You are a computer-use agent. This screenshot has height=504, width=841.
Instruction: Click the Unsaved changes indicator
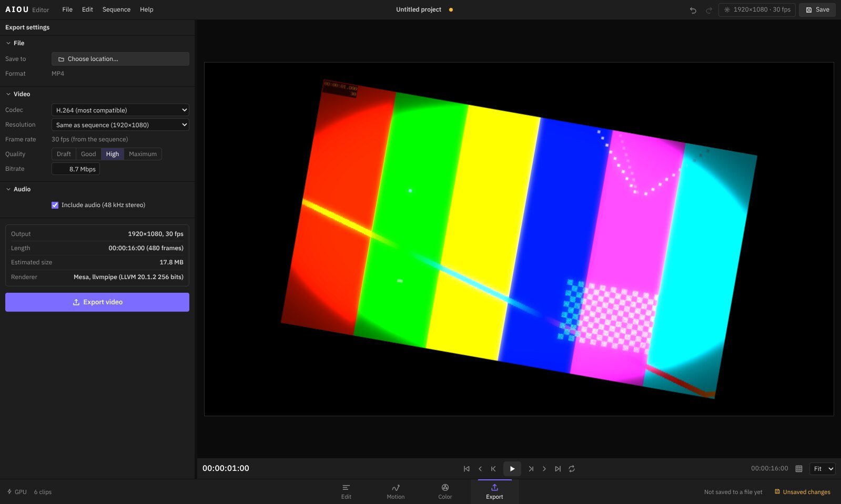pyautogui.click(x=803, y=492)
